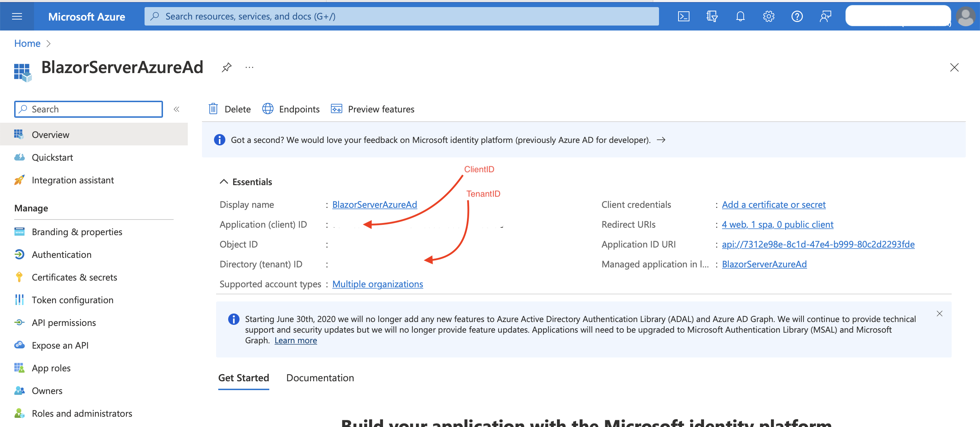The image size is (980, 427).
Task: Open the notifications bell
Action: [740, 16]
